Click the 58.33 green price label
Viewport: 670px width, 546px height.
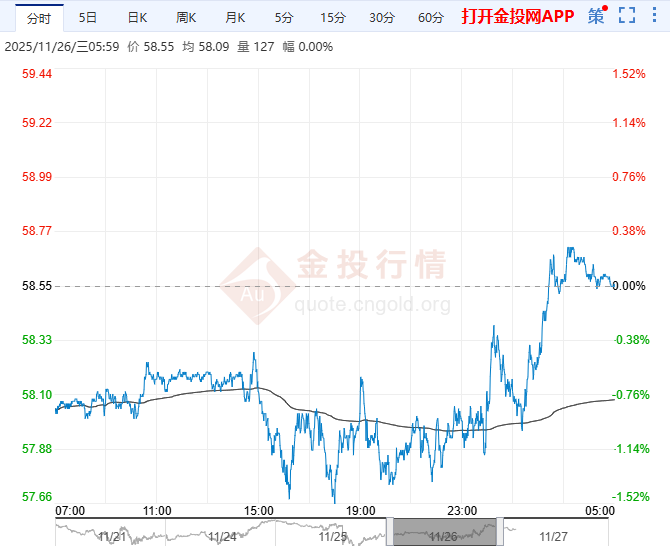click(x=37, y=340)
